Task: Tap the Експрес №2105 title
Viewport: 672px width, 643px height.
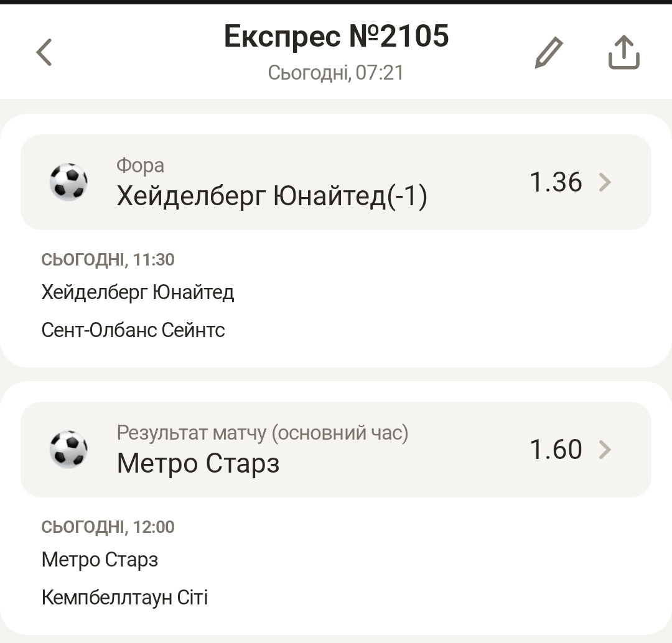Action: click(336, 37)
